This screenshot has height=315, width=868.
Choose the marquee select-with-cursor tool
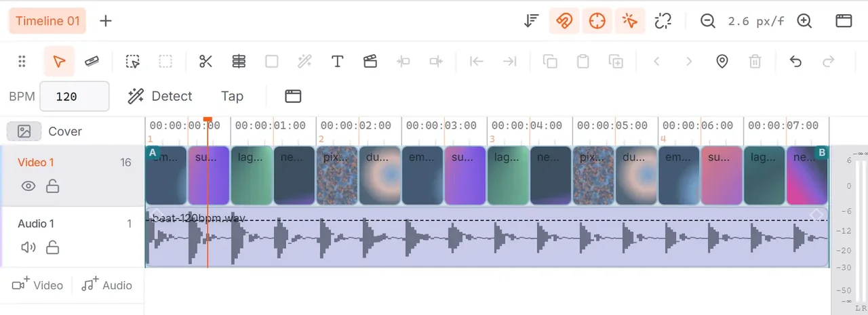tap(133, 62)
